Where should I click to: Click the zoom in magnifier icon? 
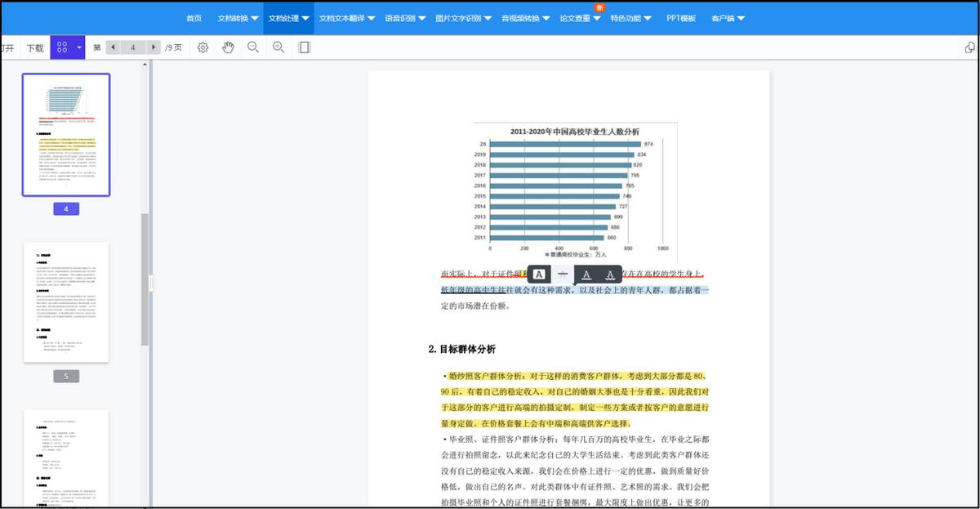(x=278, y=47)
